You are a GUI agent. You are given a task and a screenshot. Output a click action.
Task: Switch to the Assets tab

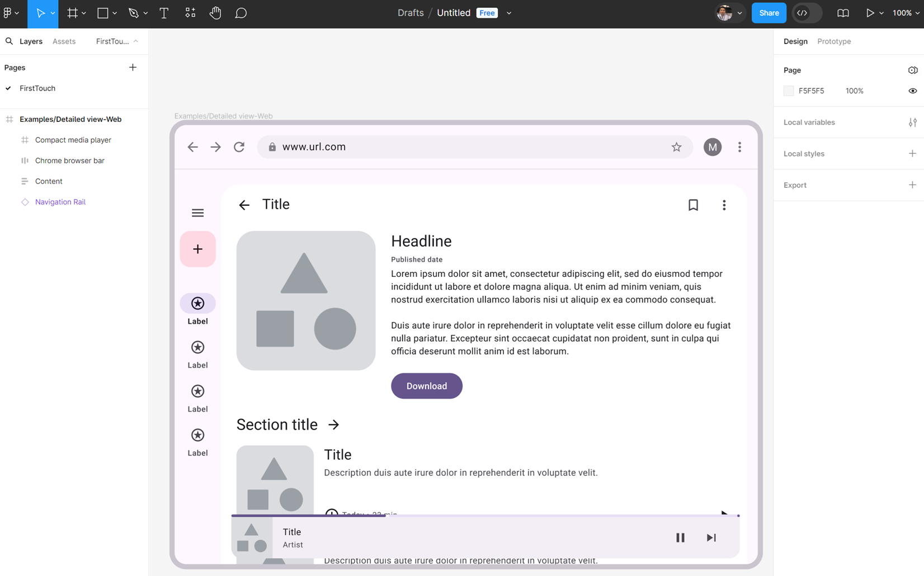click(x=64, y=41)
